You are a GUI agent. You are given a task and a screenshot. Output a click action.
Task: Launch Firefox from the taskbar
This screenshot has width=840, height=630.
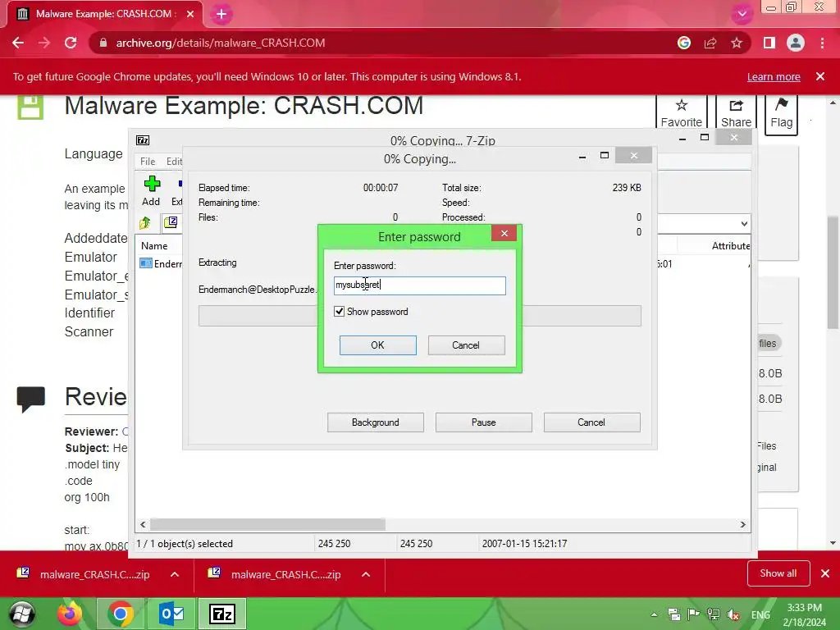(71, 614)
